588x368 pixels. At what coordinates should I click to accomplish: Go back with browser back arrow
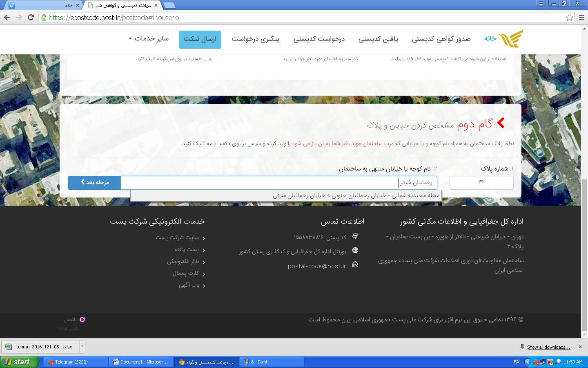7,17
